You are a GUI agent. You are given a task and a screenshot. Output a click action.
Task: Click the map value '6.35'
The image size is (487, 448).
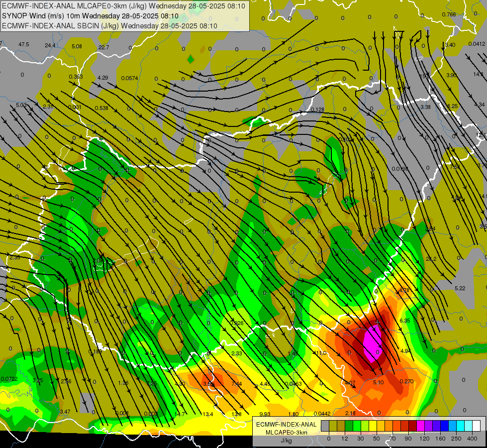pos(405,321)
